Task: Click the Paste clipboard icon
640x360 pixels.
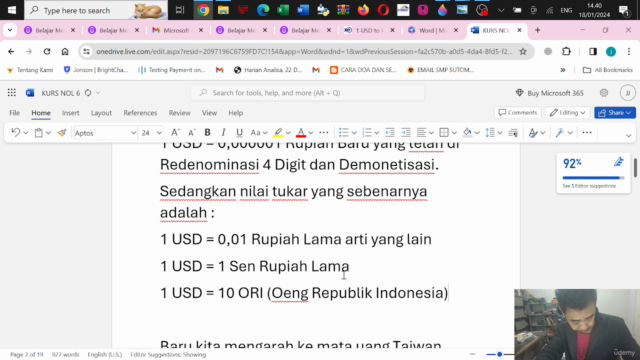Action: [38, 133]
